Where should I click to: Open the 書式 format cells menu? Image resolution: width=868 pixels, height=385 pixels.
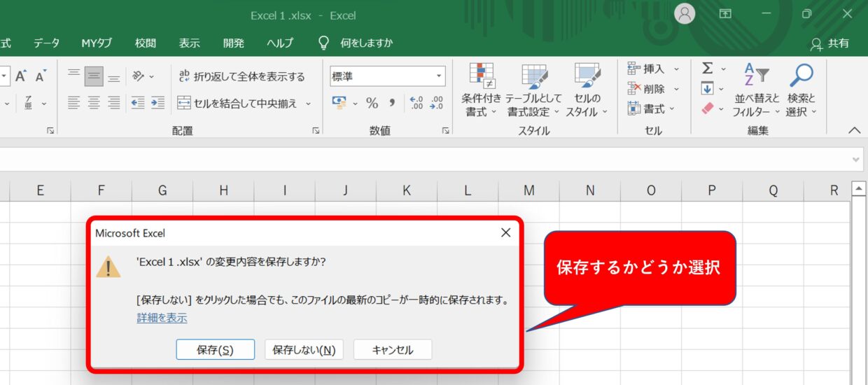coord(653,108)
